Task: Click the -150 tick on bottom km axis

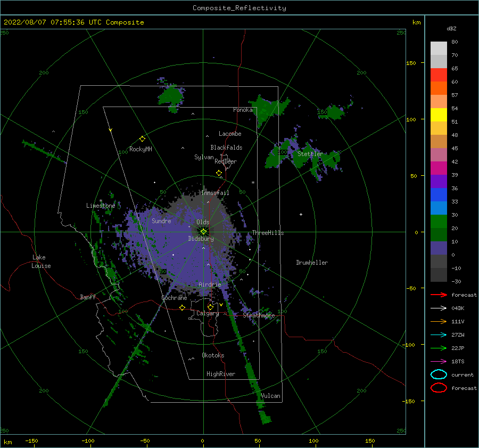Action: click(x=31, y=441)
